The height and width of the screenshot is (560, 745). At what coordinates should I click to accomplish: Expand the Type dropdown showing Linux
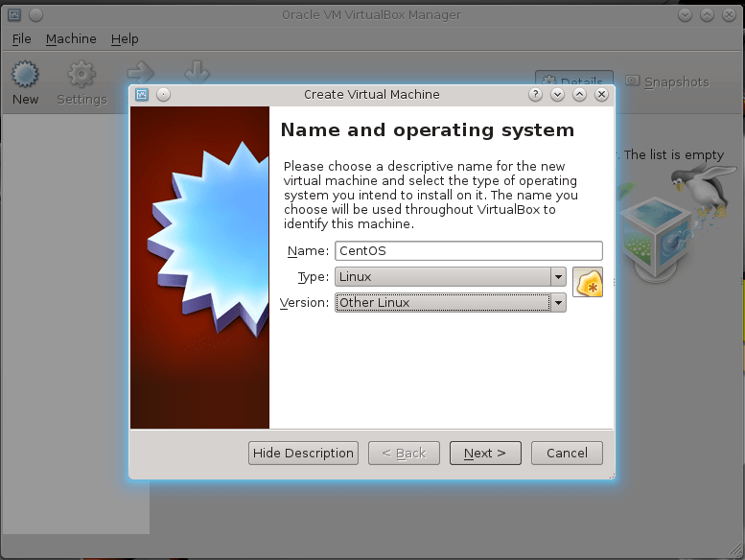451,277
